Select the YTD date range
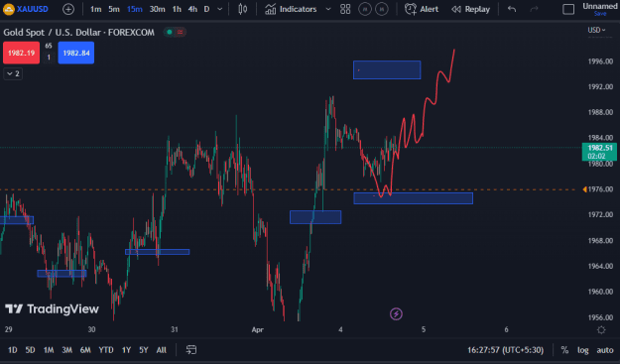620x364 pixels. coord(106,350)
